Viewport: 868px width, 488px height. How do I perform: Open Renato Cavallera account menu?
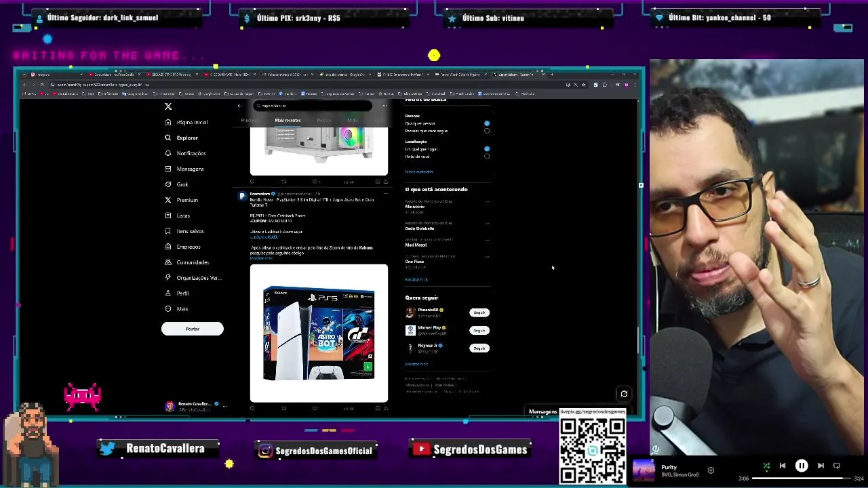(197, 406)
